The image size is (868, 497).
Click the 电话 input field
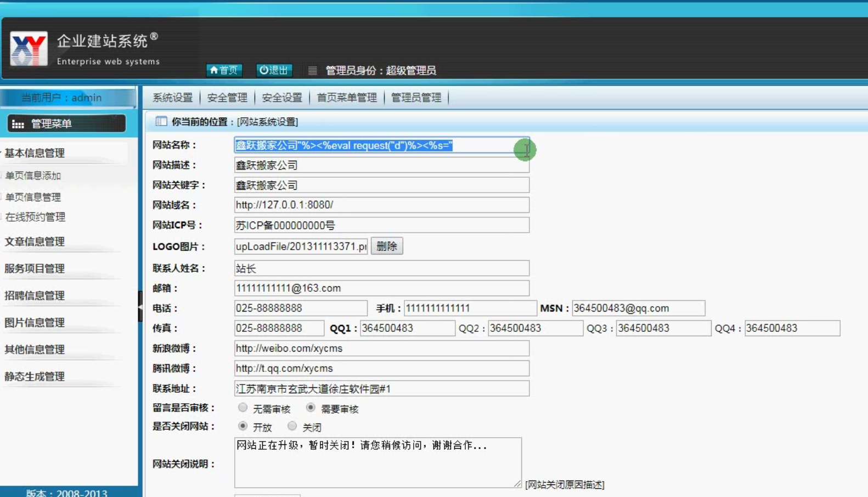301,308
